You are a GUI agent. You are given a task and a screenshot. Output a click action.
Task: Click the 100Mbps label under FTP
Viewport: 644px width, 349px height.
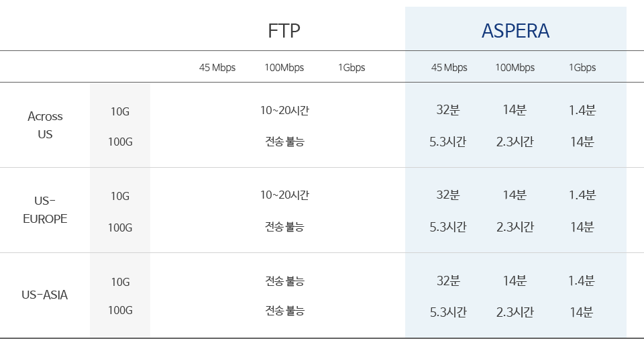point(284,67)
